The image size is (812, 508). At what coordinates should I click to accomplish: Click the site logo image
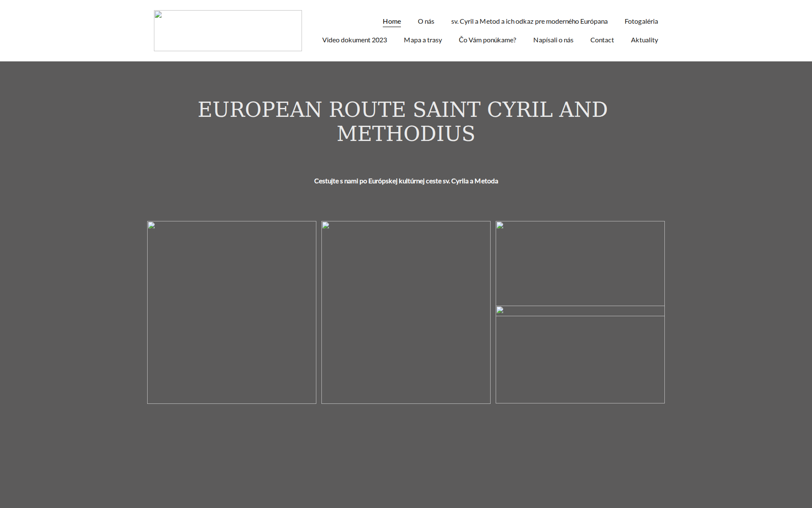click(x=228, y=30)
